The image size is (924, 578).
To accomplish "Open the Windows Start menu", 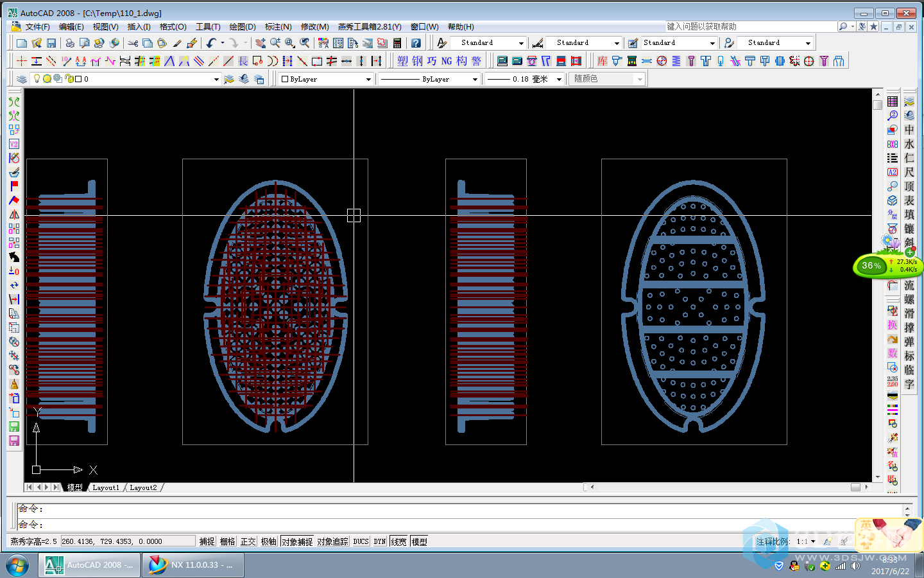I will [x=17, y=566].
